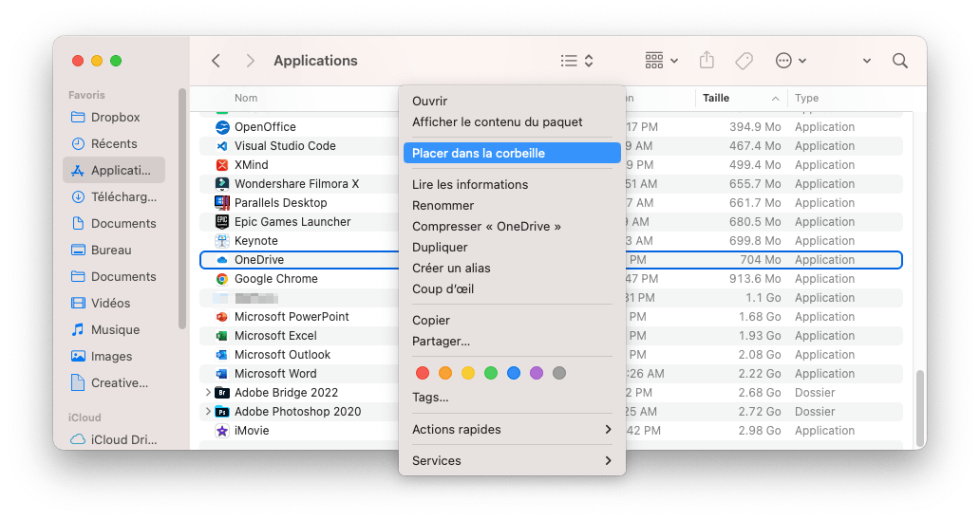
Task: Select the Google Chrome icon
Action: click(x=222, y=279)
